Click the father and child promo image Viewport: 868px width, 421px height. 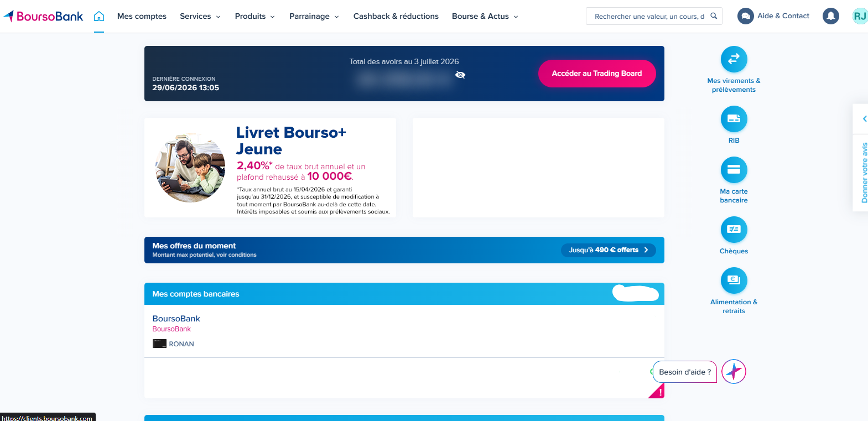[190, 168]
